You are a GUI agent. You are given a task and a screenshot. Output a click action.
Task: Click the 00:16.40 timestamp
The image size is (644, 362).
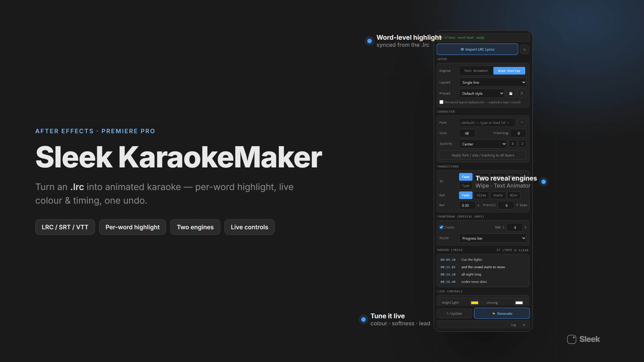[448, 282]
